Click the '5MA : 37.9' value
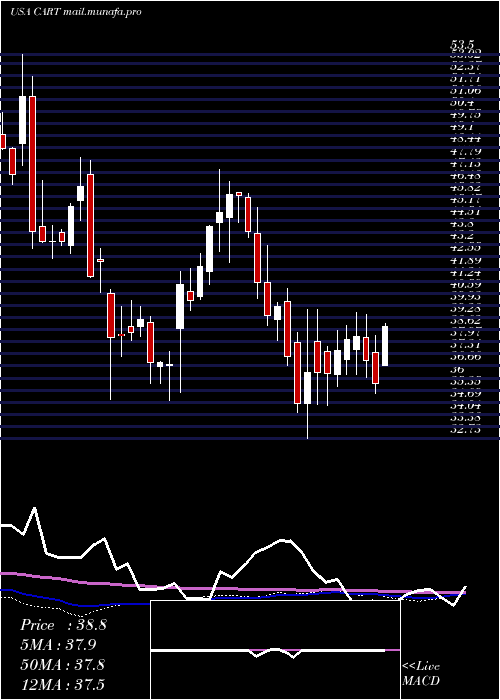 58,645
